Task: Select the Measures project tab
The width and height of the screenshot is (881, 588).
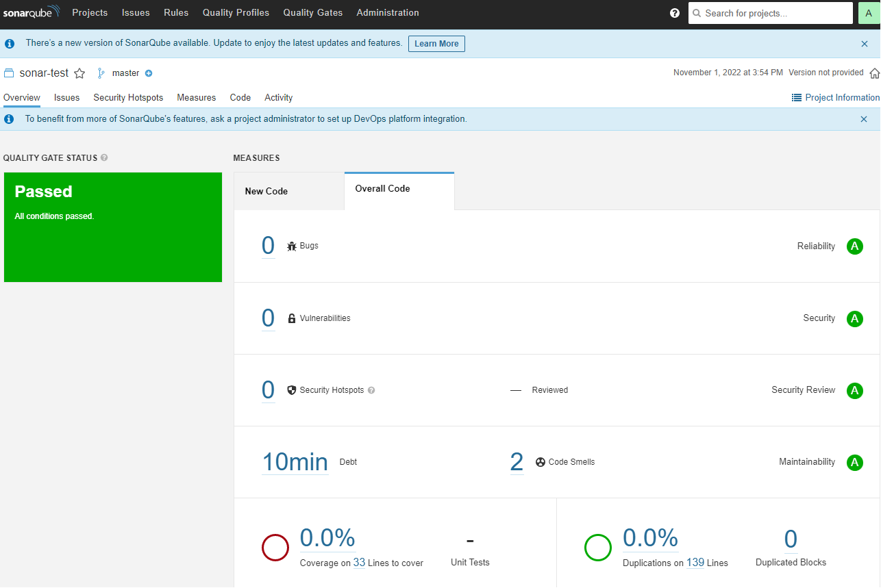Action: pos(197,98)
